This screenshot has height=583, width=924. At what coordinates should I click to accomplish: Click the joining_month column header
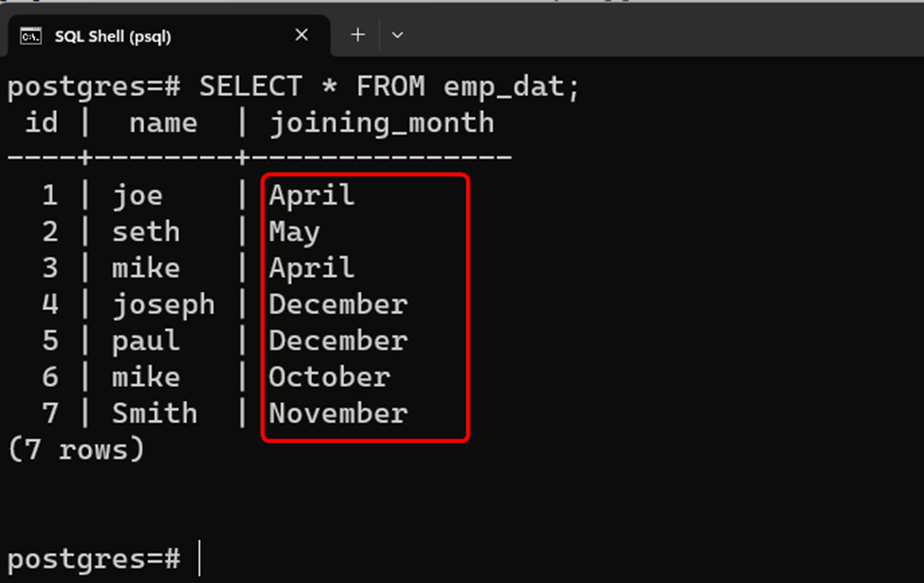tap(382, 124)
